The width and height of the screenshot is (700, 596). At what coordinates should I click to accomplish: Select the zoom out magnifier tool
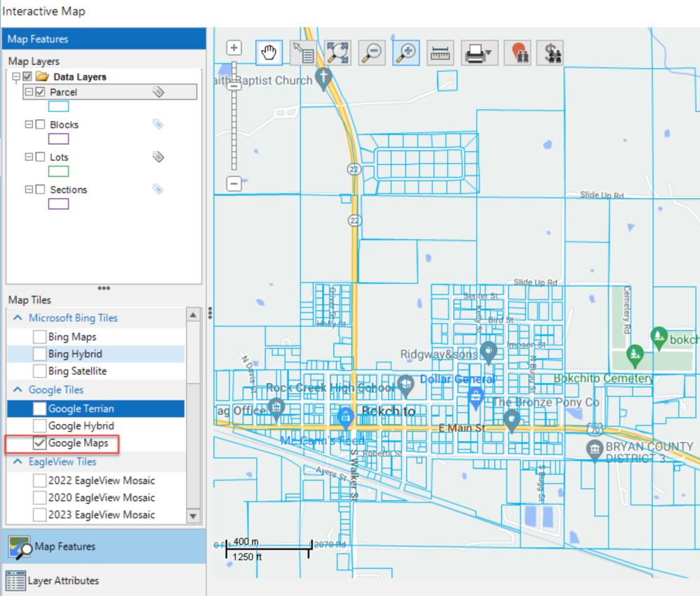372,53
